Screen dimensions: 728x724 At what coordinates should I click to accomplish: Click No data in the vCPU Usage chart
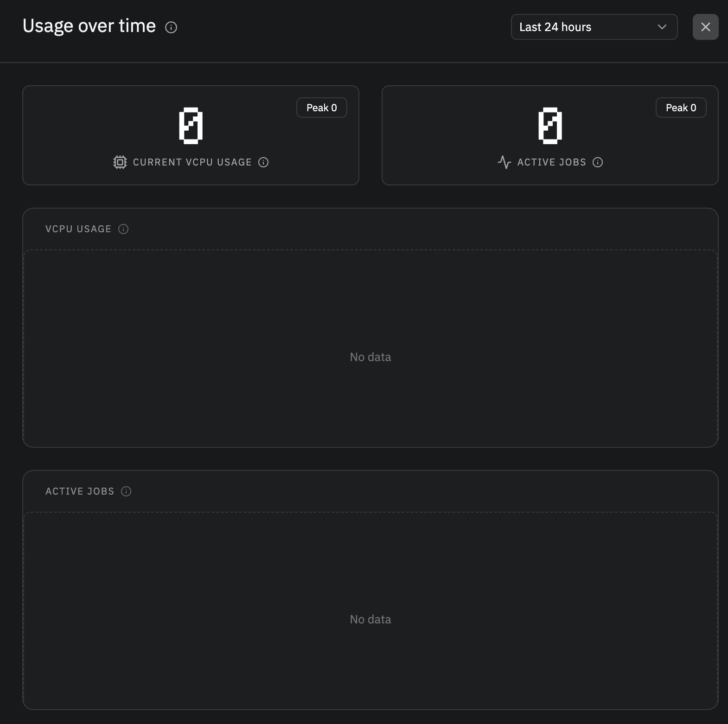[370, 357]
